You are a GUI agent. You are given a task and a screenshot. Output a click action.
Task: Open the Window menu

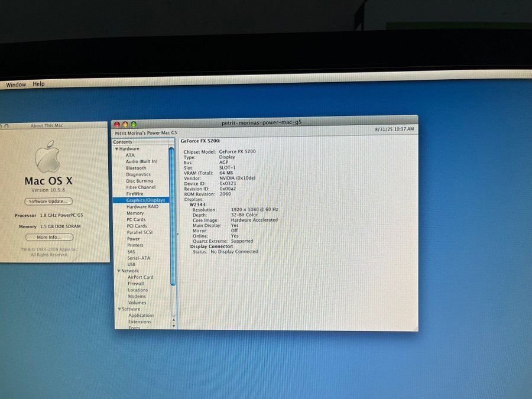[x=16, y=85]
